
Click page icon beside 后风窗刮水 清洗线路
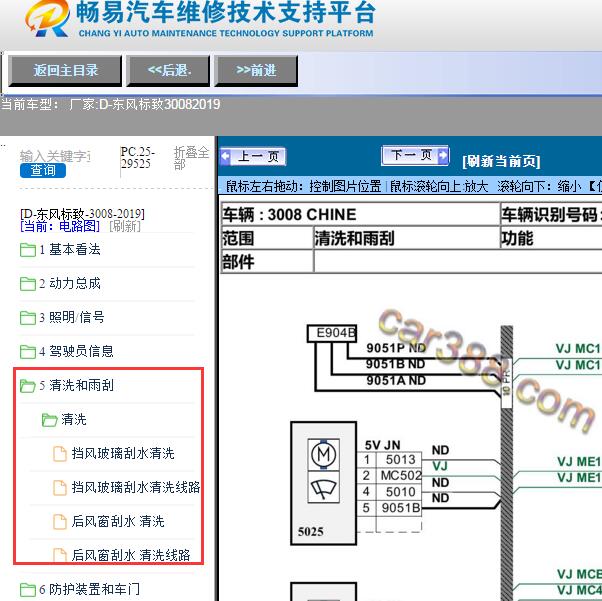(60, 555)
